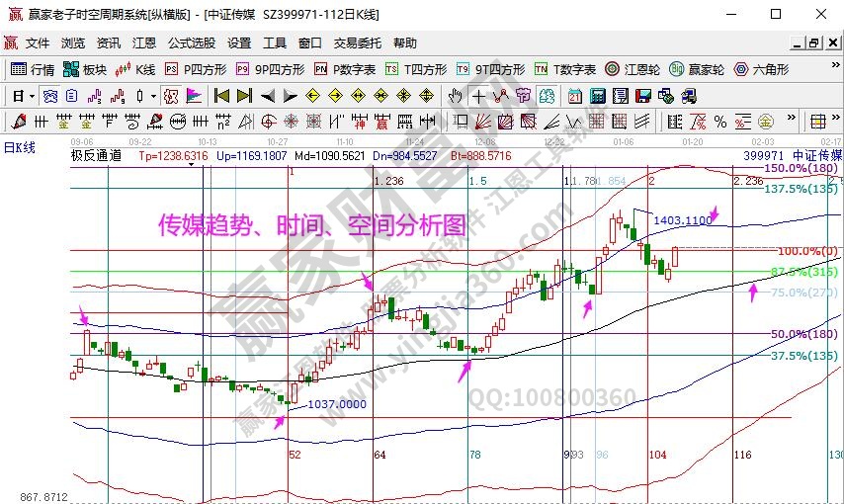844x504 pixels.
Task: Click the 日K线 label above the chart
Action: click(19, 146)
